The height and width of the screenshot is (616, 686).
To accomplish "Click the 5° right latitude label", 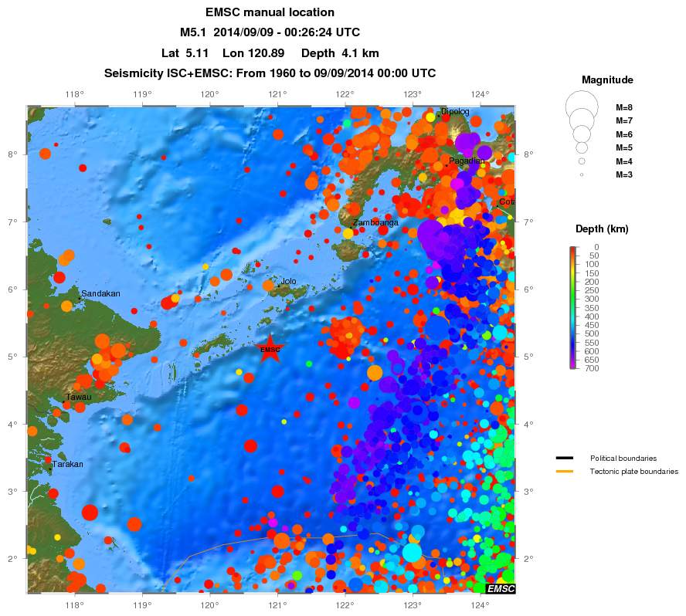I will (528, 357).
